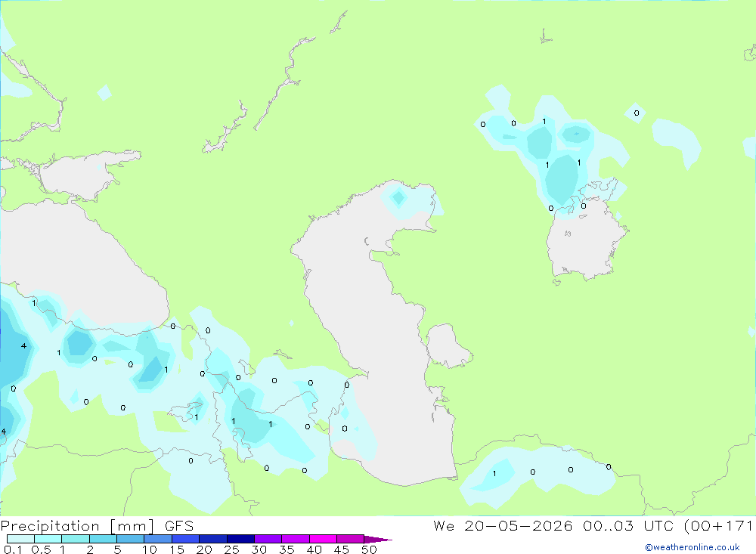Click the purple arrow tip above 50 mm
The width and height of the screenshot is (756, 554).
pyautogui.click(x=378, y=539)
